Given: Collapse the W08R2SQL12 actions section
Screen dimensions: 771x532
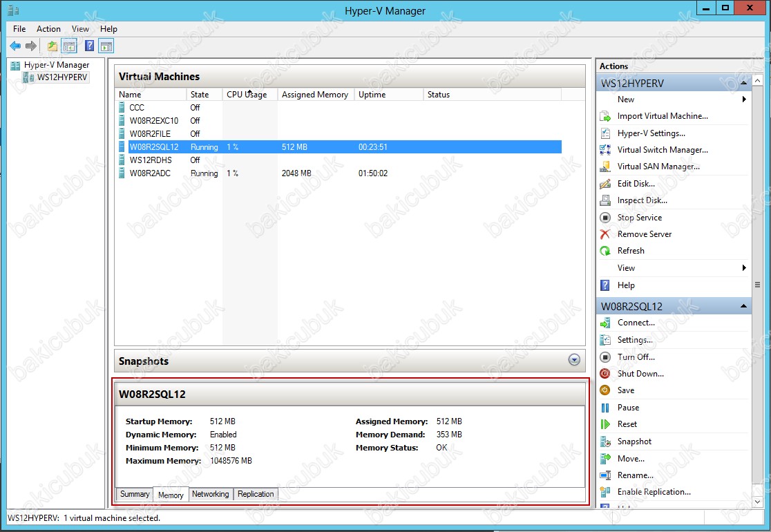Looking at the screenshot, I should 743,306.
